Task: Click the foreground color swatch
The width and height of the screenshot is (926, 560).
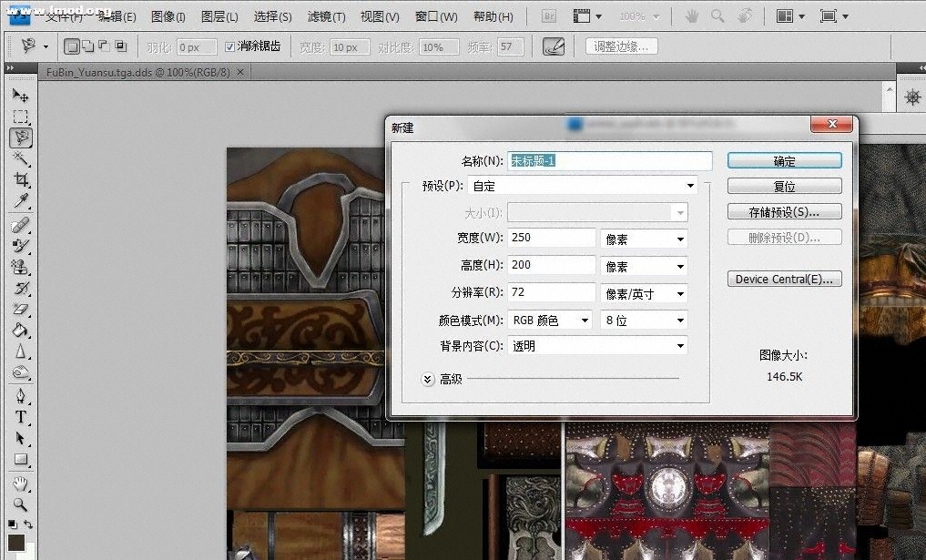Action: point(15,543)
